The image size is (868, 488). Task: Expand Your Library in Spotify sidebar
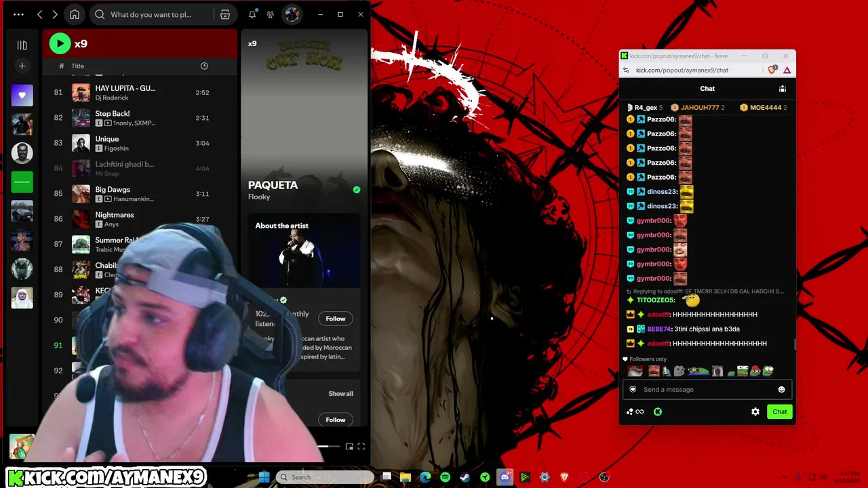click(22, 45)
